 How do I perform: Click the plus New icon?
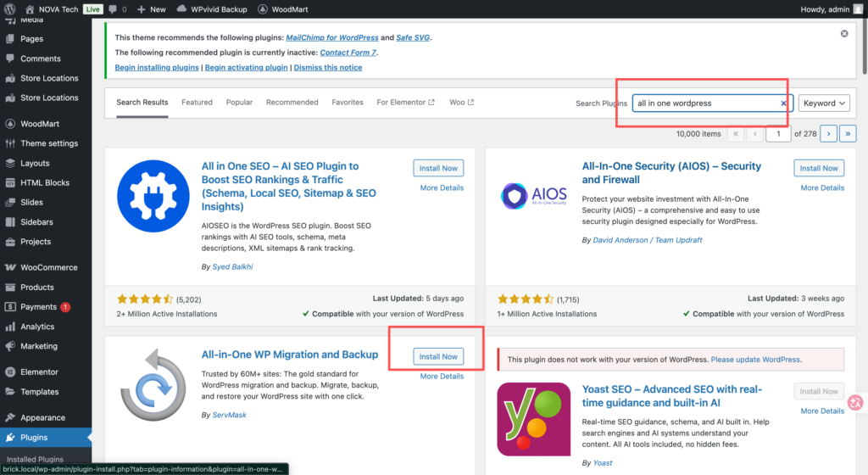(x=142, y=9)
